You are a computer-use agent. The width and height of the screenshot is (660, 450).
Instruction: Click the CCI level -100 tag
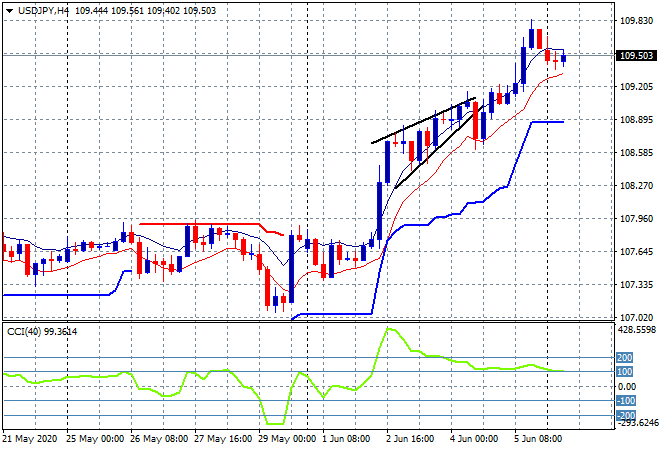(626, 401)
